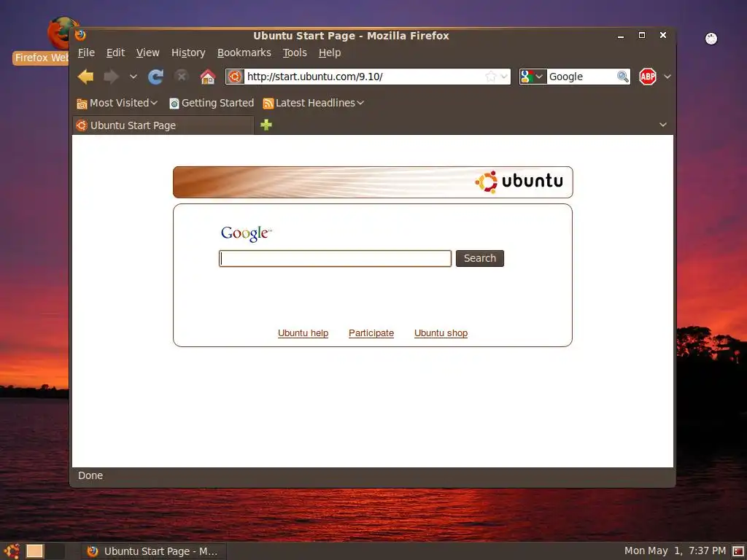The height and width of the screenshot is (560, 747).
Task: Click the Ubuntu site identity icon in address bar
Action: pos(235,77)
